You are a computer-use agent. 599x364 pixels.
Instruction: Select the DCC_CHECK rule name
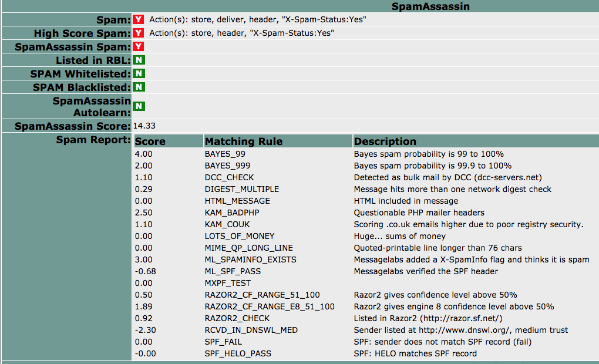pyautogui.click(x=229, y=177)
